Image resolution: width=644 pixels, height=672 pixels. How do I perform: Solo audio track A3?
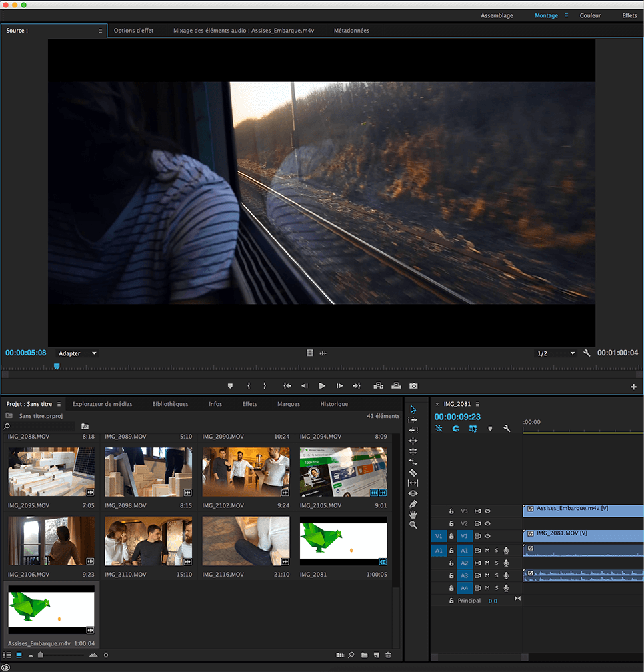click(x=497, y=575)
